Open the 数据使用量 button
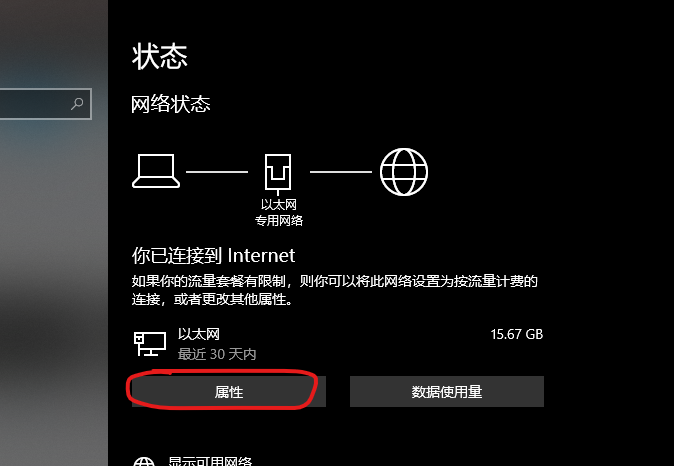This screenshot has height=466, width=674. [447, 392]
